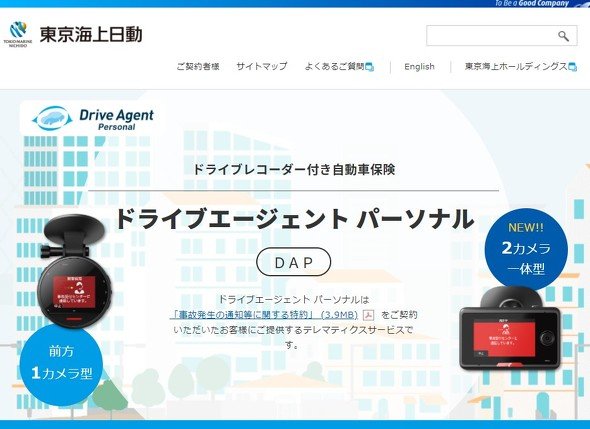Click the NEW!! 2カメラ一体型 circle

pos(526,249)
